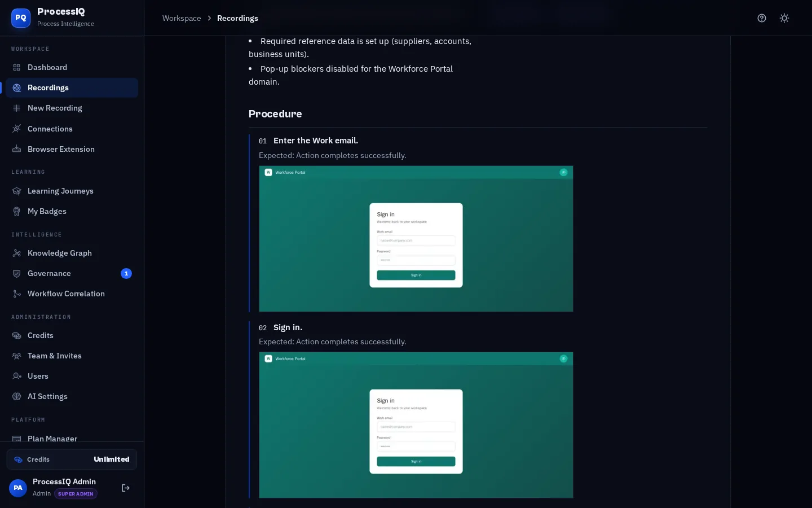Click the Users sidebar icon

[x=17, y=376]
